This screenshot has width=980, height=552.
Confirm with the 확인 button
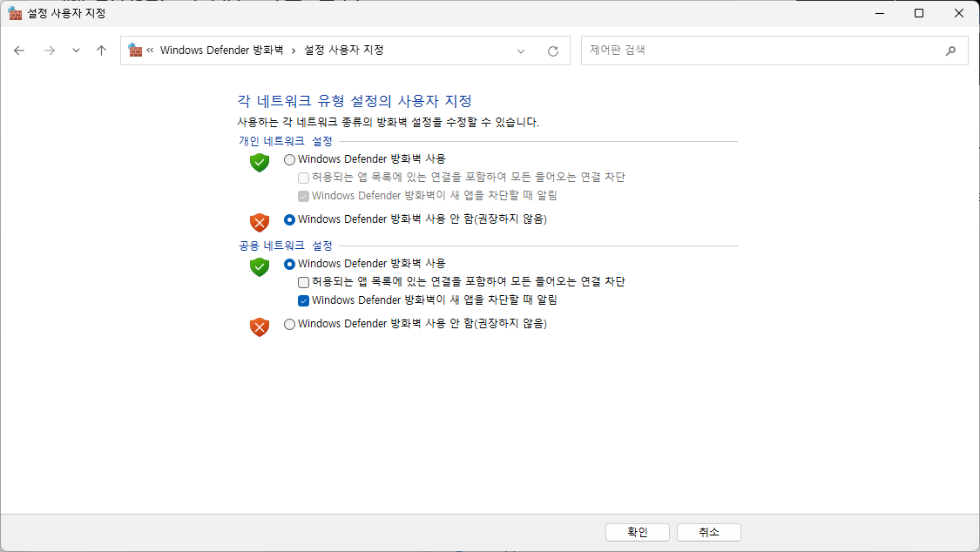[x=638, y=532]
